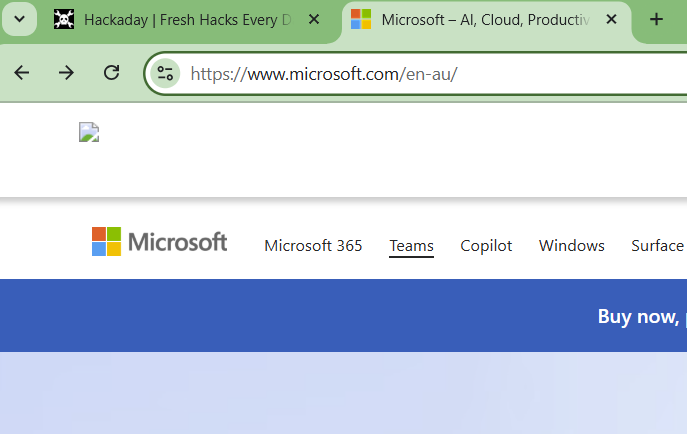
Task: Go to the Copilot navigation link
Action: point(486,246)
